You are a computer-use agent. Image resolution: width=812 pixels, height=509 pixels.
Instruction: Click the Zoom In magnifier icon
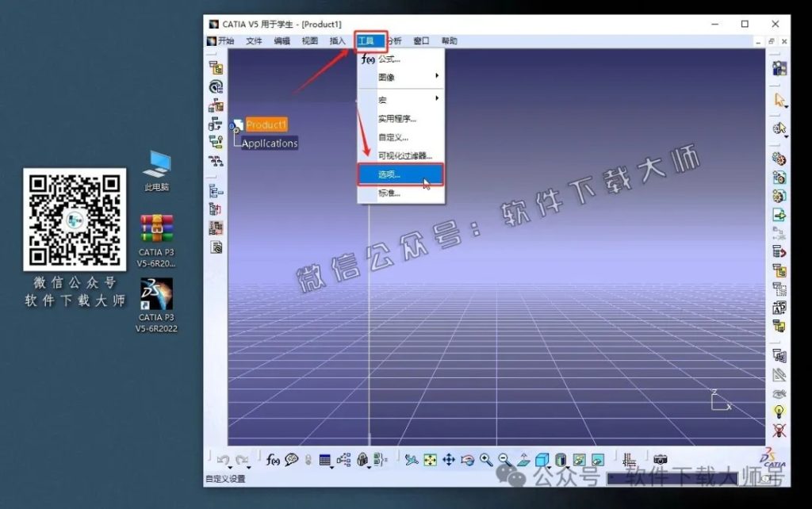click(x=484, y=458)
